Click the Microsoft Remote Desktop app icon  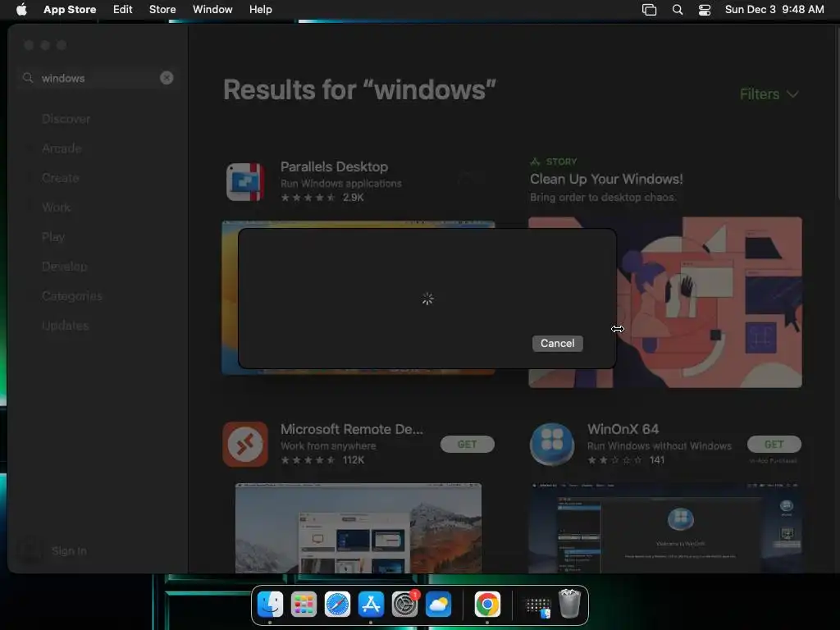coord(245,444)
